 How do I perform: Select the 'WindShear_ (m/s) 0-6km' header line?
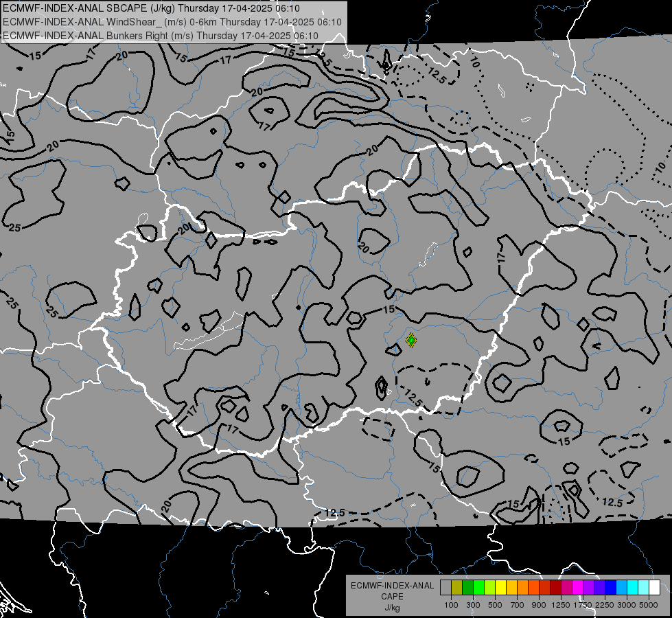click(172, 22)
